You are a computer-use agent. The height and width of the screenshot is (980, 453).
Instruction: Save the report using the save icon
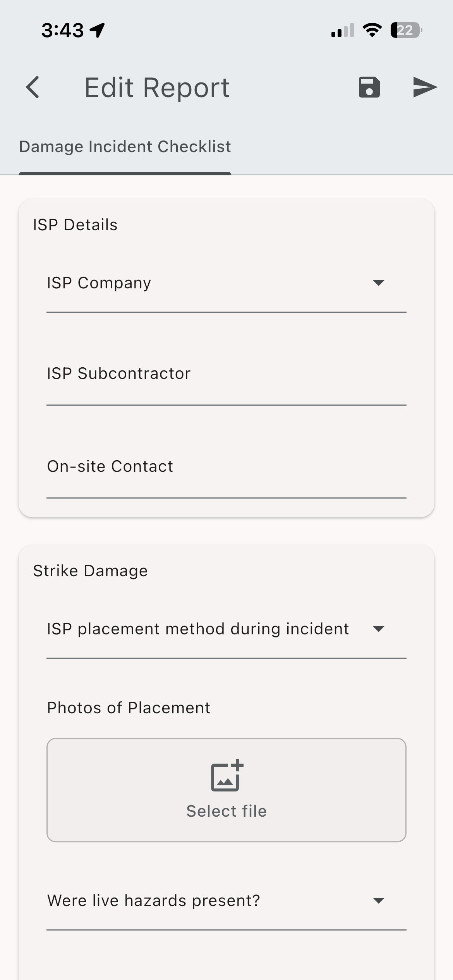click(x=369, y=88)
